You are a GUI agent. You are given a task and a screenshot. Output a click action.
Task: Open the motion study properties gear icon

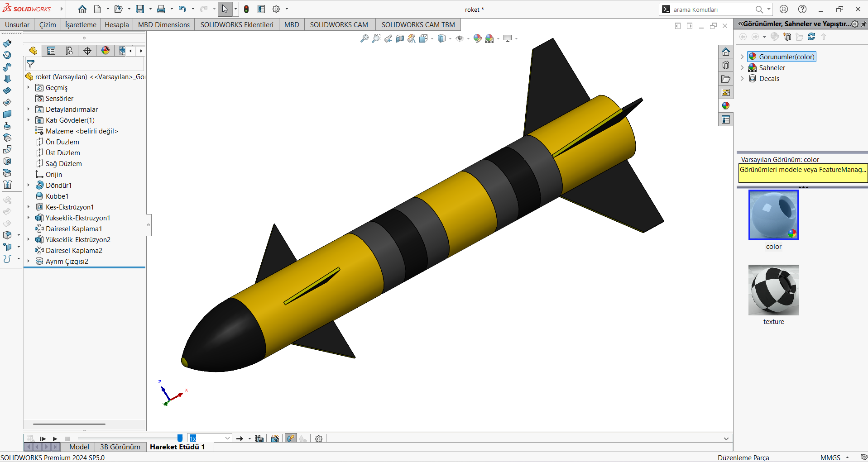pos(319,438)
